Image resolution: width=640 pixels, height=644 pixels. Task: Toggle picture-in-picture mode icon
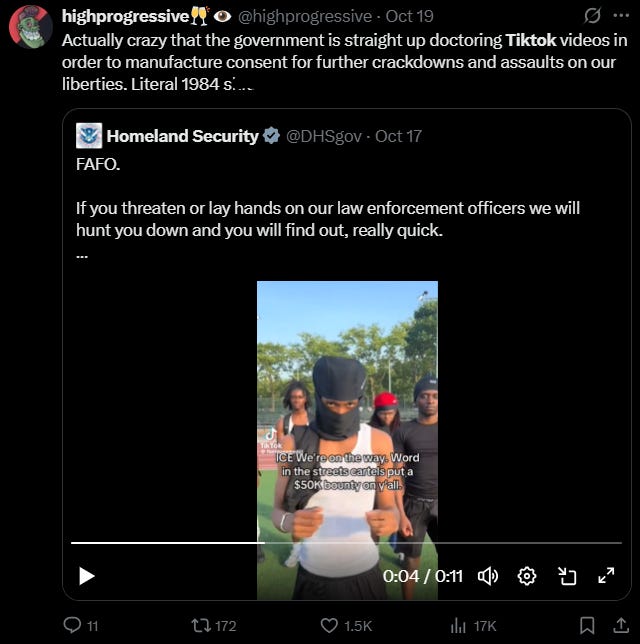click(x=567, y=576)
